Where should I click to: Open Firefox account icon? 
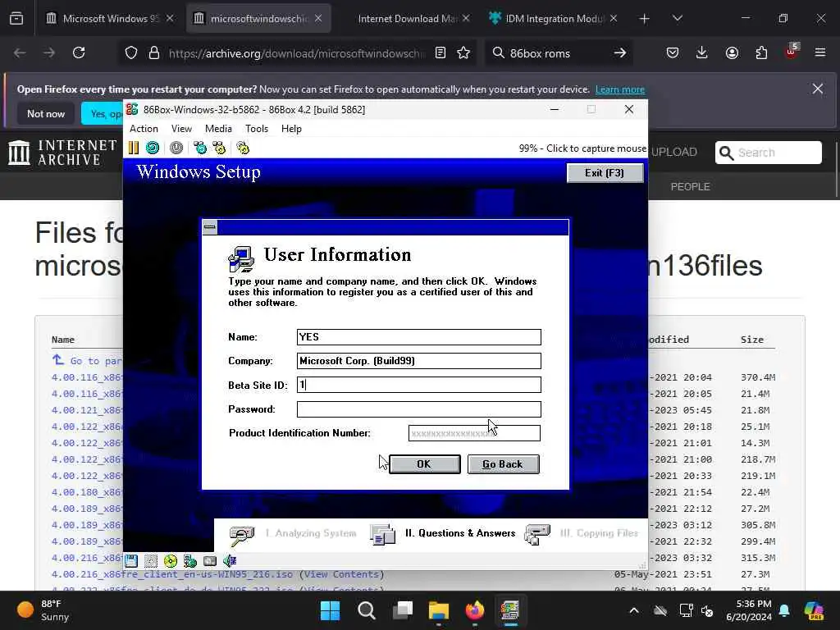732,52
